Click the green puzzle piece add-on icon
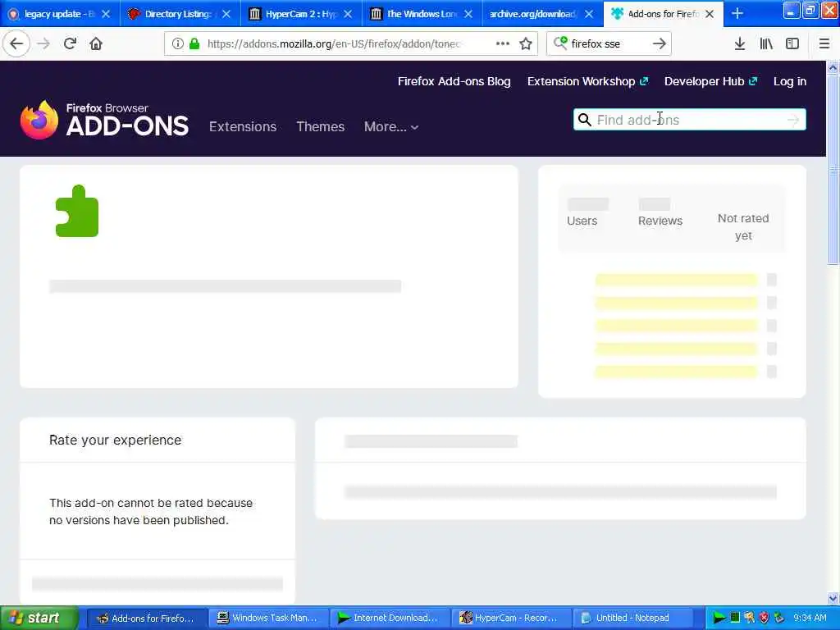The height and width of the screenshot is (630, 840). pyautogui.click(x=76, y=211)
